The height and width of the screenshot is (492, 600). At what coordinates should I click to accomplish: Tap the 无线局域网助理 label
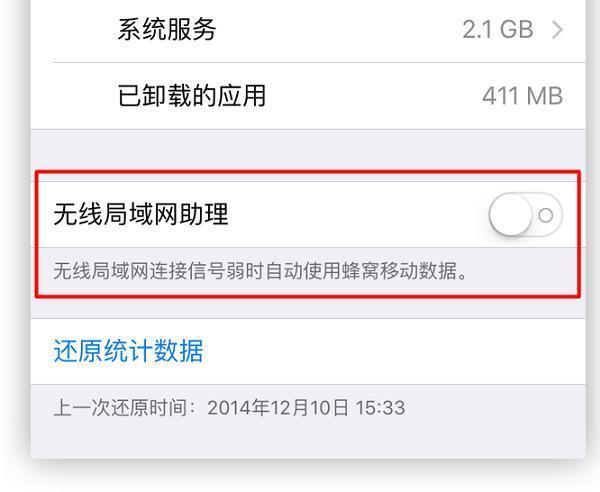click(x=141, y=214)
